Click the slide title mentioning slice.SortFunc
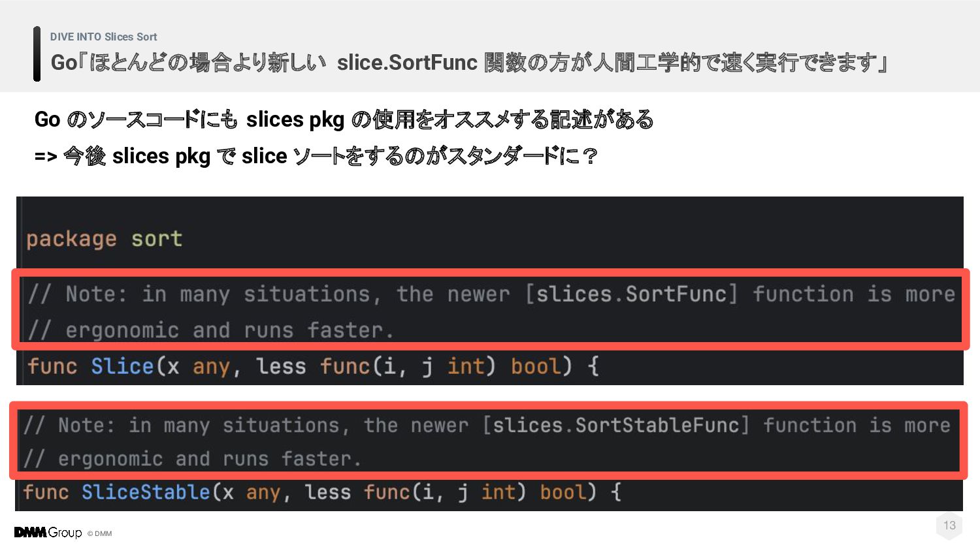This screenshot has width=980, height=551. coord(468,63)
